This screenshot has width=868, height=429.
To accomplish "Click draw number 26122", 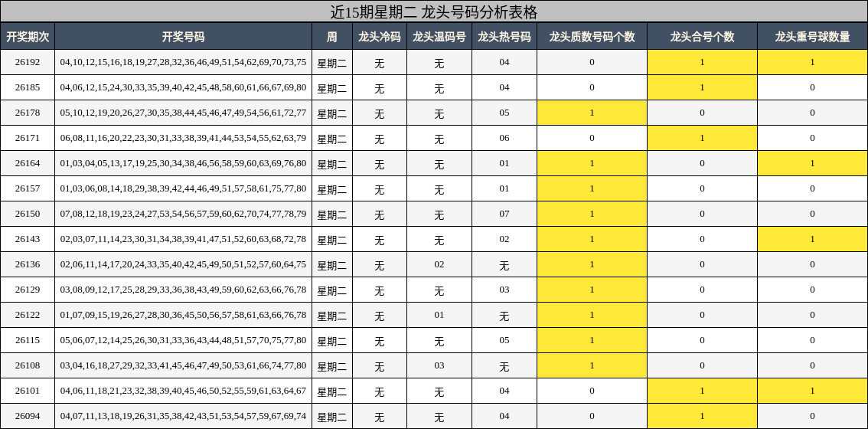I will tap(28, 315).
